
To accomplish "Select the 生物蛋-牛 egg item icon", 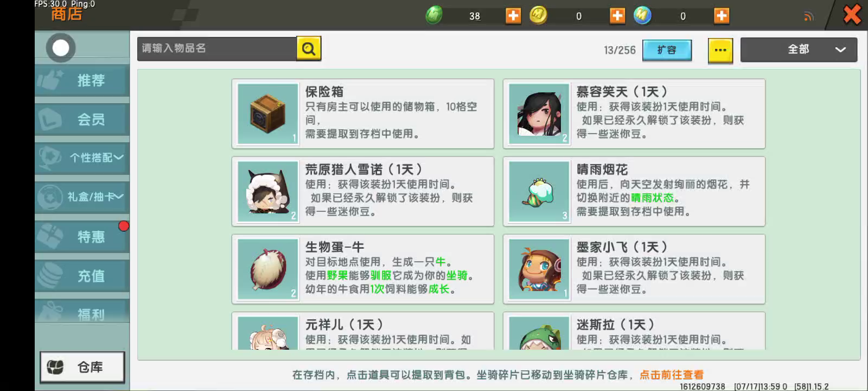I will pyautogui.click(x=268, y=269).
